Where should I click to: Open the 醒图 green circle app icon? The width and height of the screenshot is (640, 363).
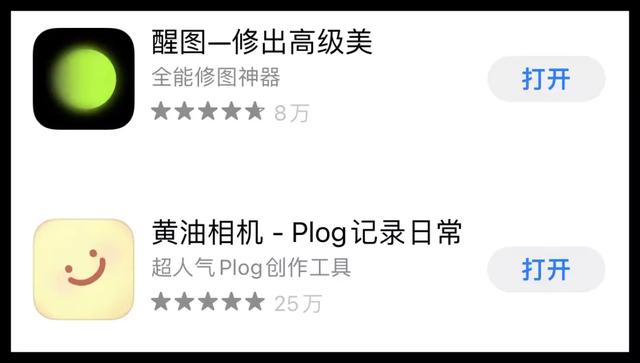click(84, 78)
